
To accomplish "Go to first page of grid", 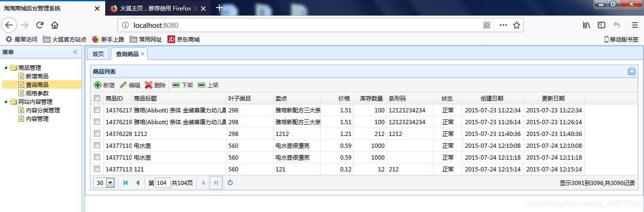I will tap(125, 183).
